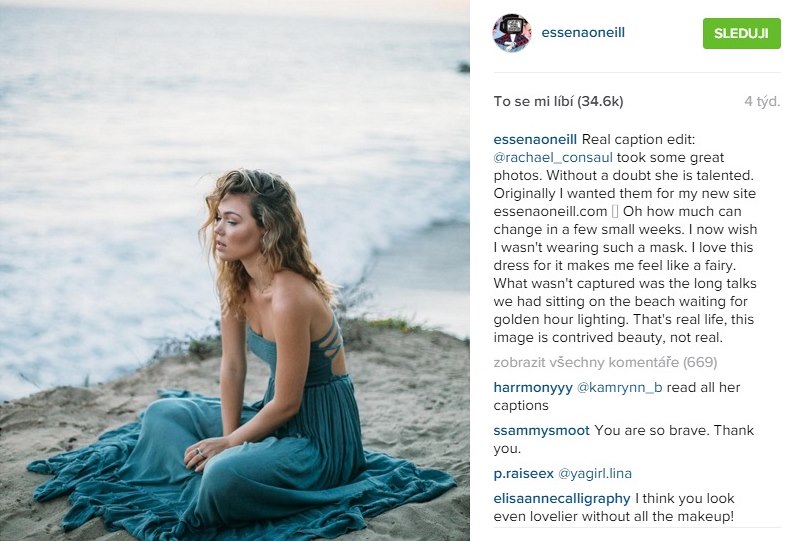Click comment text "even lovelier without all the makeup"
The height and width of the screenshot is (541, 788).
(x=614, y=516)
